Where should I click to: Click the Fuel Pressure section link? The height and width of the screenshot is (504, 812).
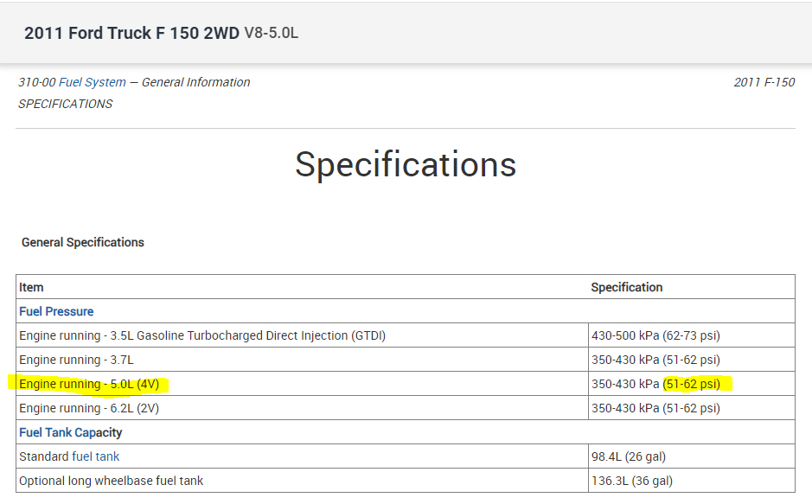(x=56, y=311)
